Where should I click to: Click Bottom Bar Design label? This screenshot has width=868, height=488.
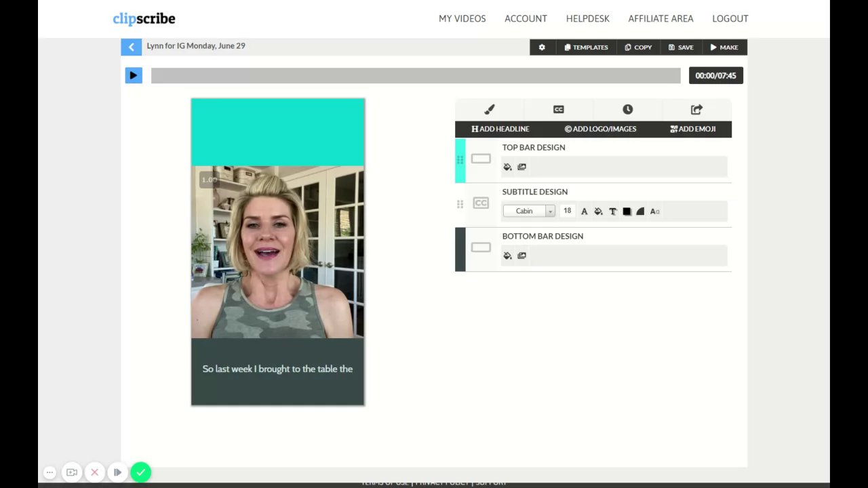(542, 236)
